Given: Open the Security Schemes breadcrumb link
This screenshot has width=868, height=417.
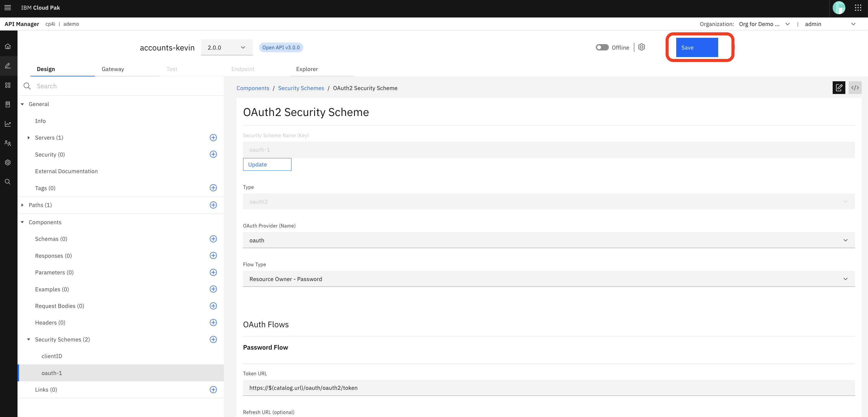Looking at the screenshot, I should pos(301,88).
